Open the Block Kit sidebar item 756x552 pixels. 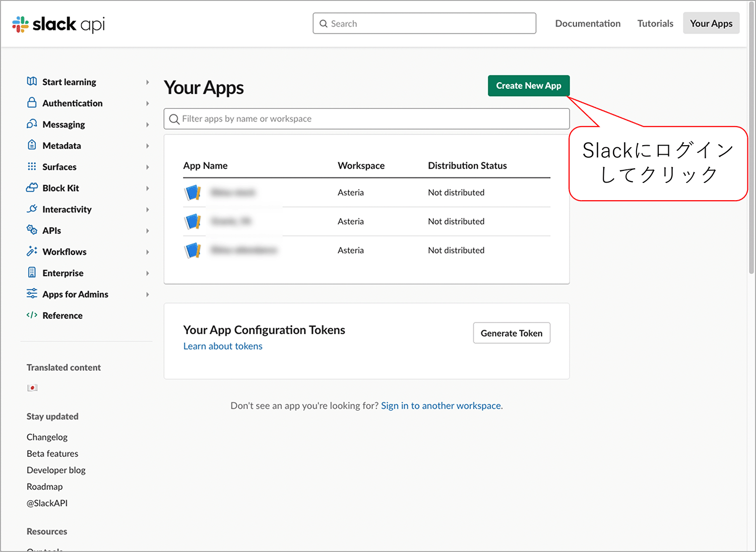coord(60,188)
